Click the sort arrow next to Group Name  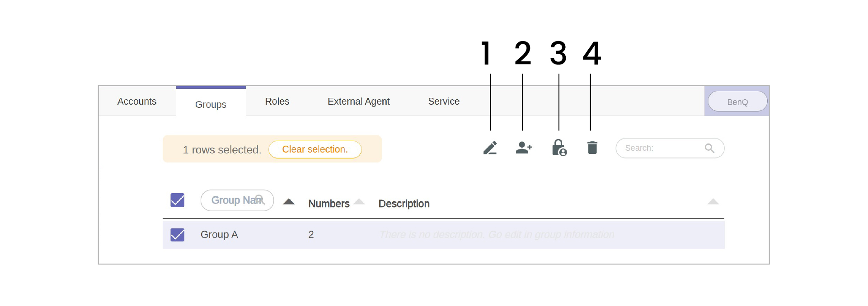[x=289, y=201]
